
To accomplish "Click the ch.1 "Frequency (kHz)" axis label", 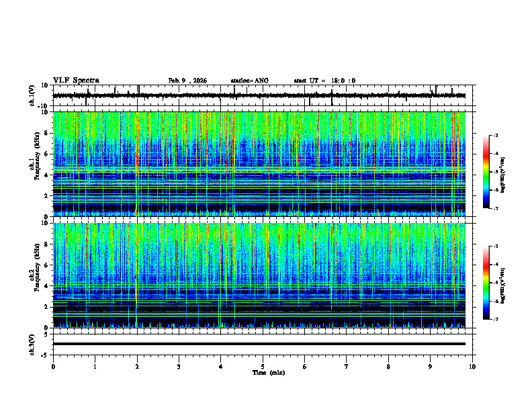I will [37, 156].
